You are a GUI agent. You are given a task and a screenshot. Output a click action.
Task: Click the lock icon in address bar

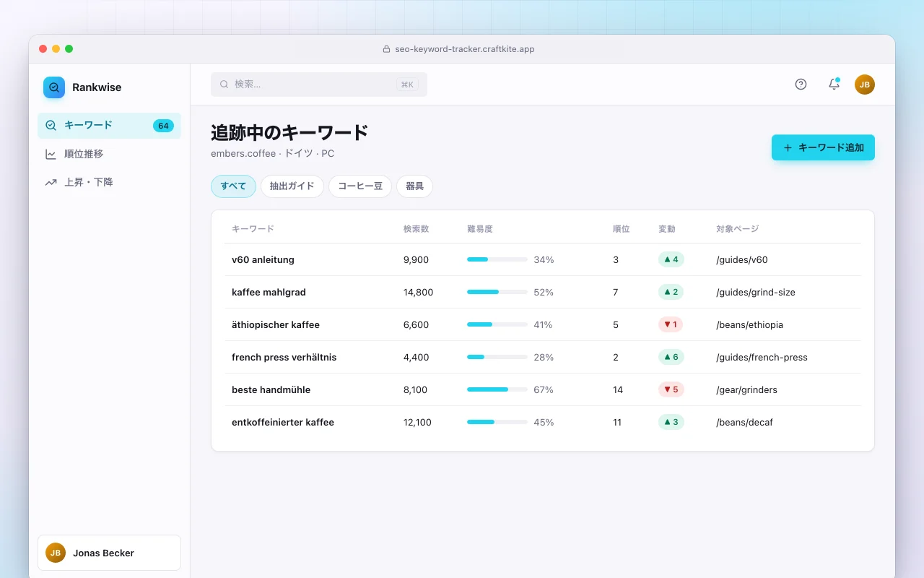386,49
